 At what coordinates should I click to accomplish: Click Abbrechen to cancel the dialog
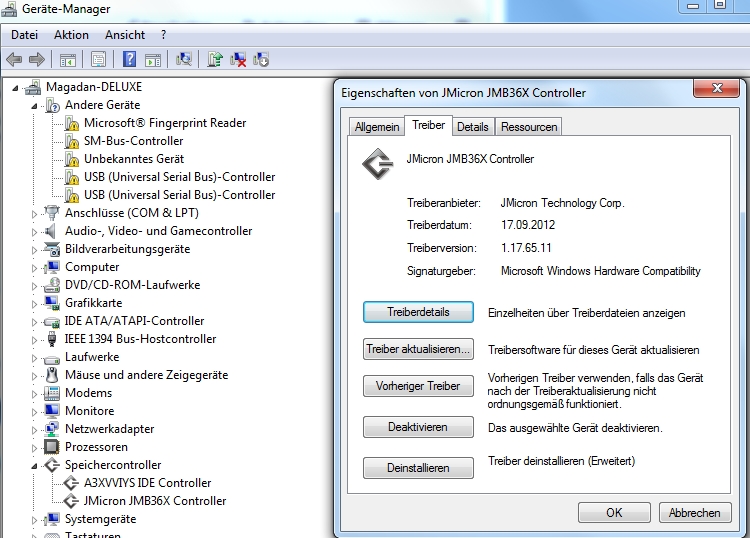coord(695,513)
